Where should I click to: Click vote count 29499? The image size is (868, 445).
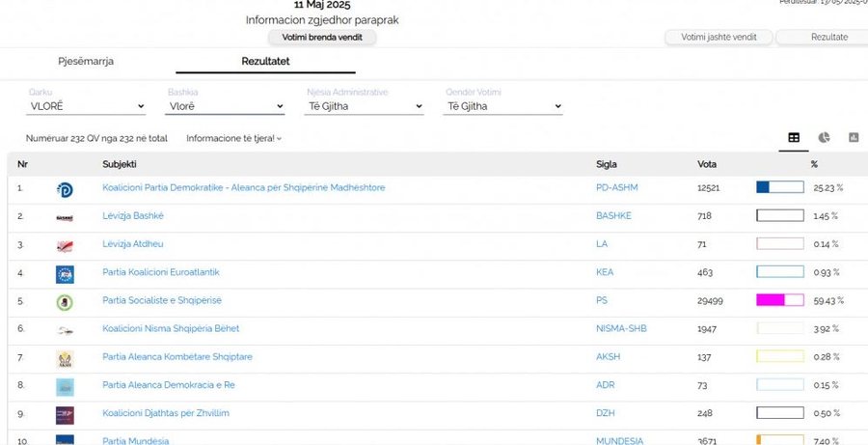(x=710, y=301)
